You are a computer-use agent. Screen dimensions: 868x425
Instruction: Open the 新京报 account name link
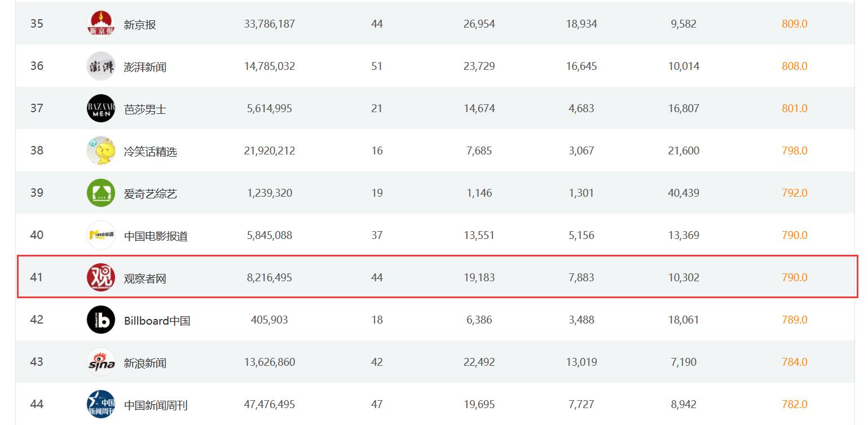tap(140, 25)
